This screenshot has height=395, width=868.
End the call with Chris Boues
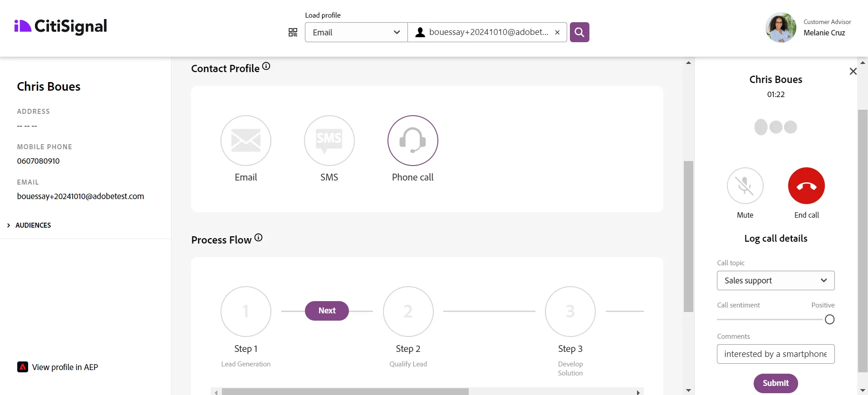806,186
